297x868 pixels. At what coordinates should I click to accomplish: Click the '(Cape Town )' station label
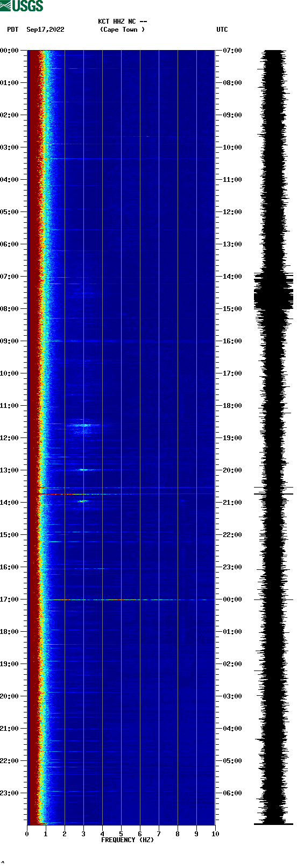click(x=122, y=30)
